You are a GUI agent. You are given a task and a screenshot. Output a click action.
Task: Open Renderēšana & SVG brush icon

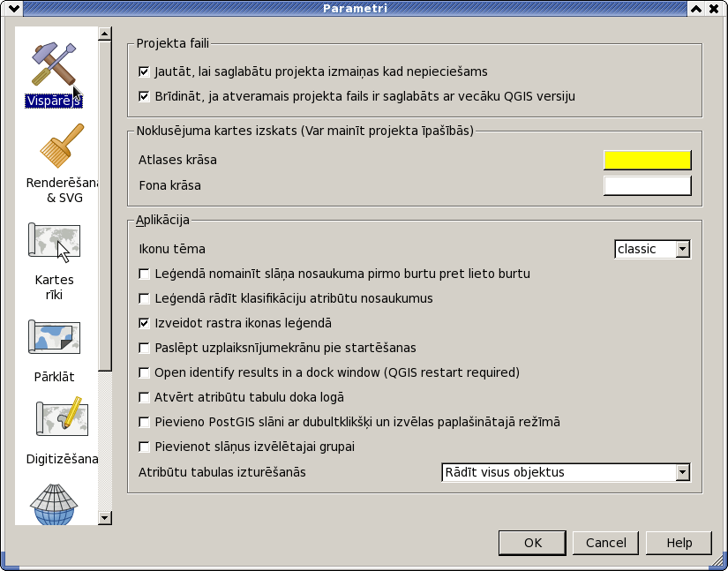tap(62, 146)
